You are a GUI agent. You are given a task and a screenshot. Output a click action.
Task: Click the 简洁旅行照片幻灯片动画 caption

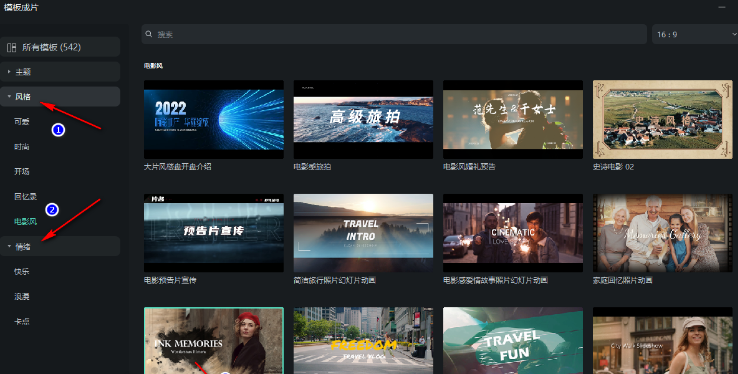click(x=335, y=280)
